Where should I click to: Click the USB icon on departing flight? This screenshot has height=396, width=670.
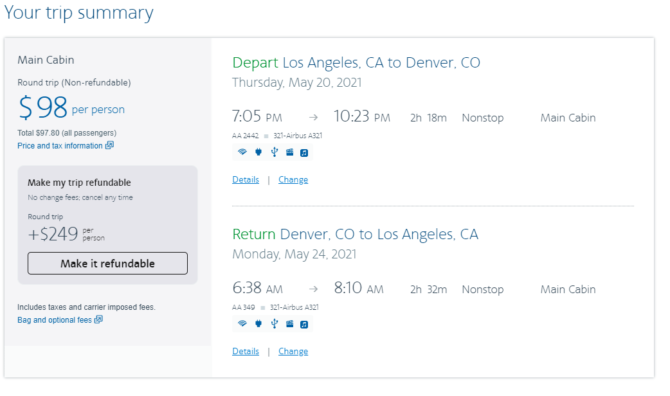click(274, 152)
